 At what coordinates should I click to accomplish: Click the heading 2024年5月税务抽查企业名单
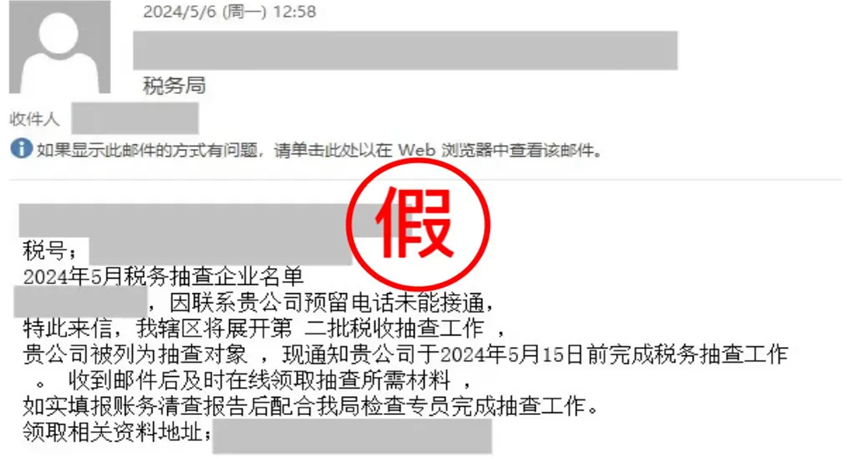tap(163, 277)
